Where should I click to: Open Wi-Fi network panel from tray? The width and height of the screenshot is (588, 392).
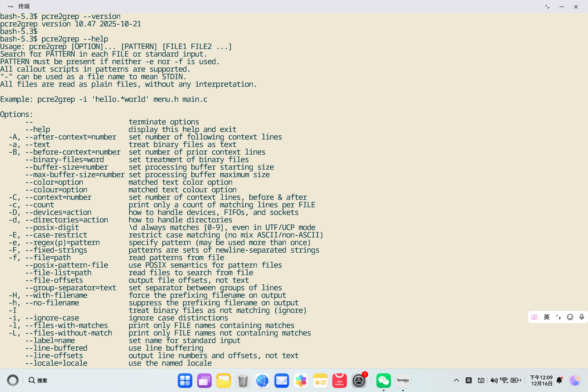[x=504, y=380]
